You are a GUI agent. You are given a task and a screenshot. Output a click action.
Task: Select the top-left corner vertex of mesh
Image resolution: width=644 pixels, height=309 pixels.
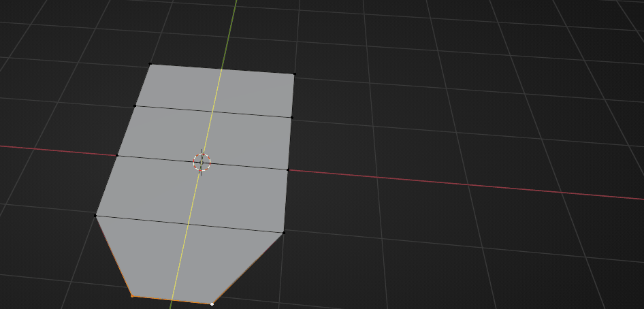coord(150,65)
